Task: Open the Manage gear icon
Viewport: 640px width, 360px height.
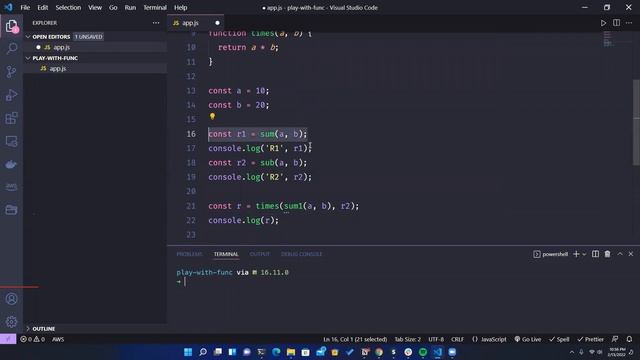Action: tap(11, 322)
